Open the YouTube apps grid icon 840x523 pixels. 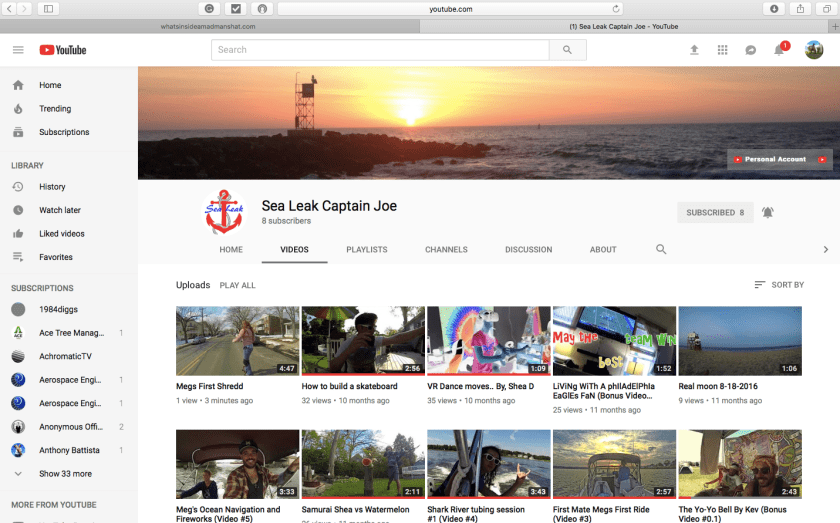[x=722, y=50]
